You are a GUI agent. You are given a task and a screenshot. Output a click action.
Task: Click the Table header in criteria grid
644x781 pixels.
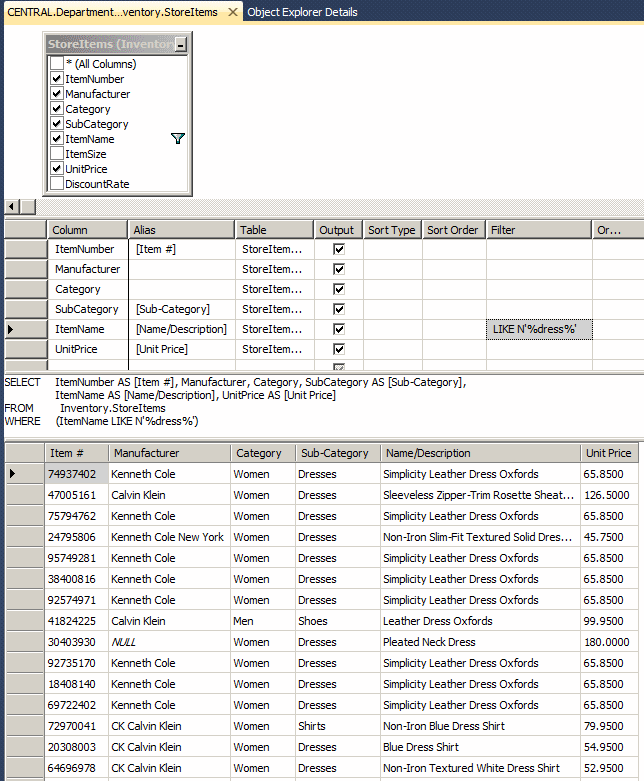(x=274, y=230)
